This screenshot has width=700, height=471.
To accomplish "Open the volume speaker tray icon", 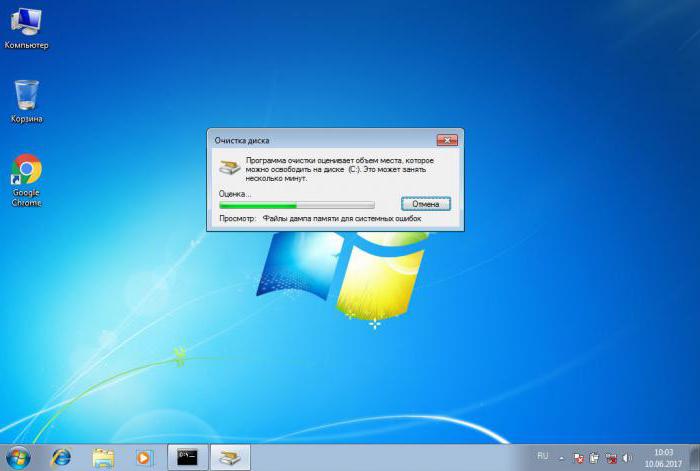I will pyautogui.click(x=627, y=458).
